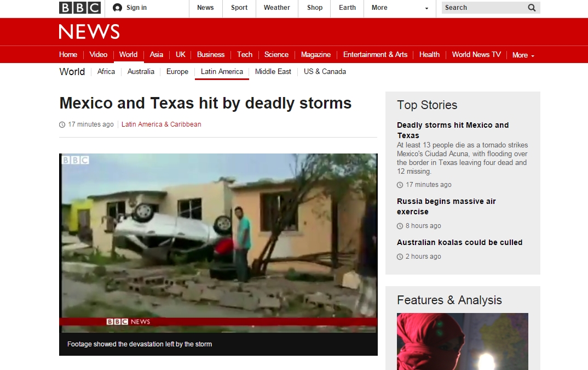Viewport: 588px width, 370px height.
Task: Click the clock icon beside '8 hours ago'
Action: 400,226
